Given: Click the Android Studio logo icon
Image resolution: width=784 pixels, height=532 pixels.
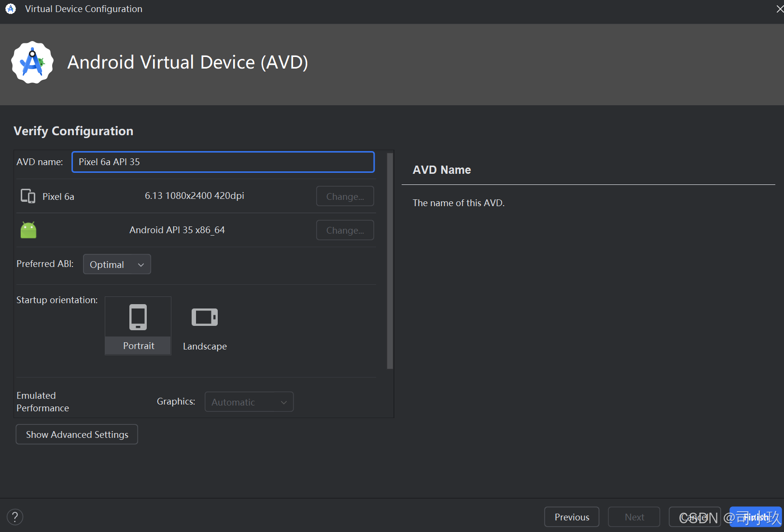Looking at the screenshot, I should click(32, 62).
